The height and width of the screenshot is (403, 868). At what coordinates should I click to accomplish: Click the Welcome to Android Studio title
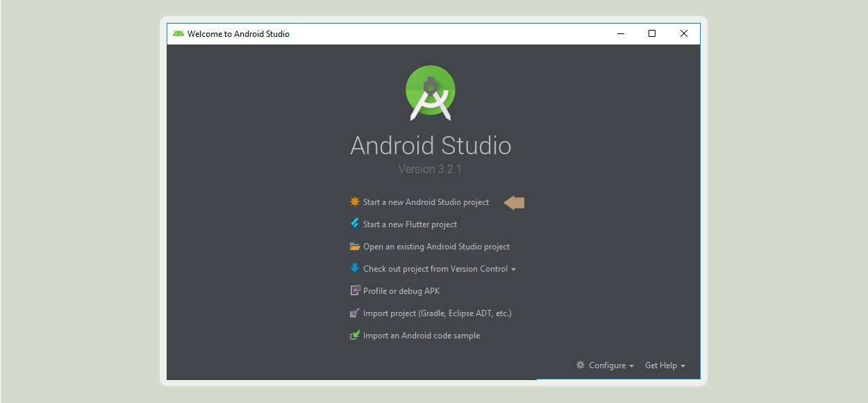[238, 33]
